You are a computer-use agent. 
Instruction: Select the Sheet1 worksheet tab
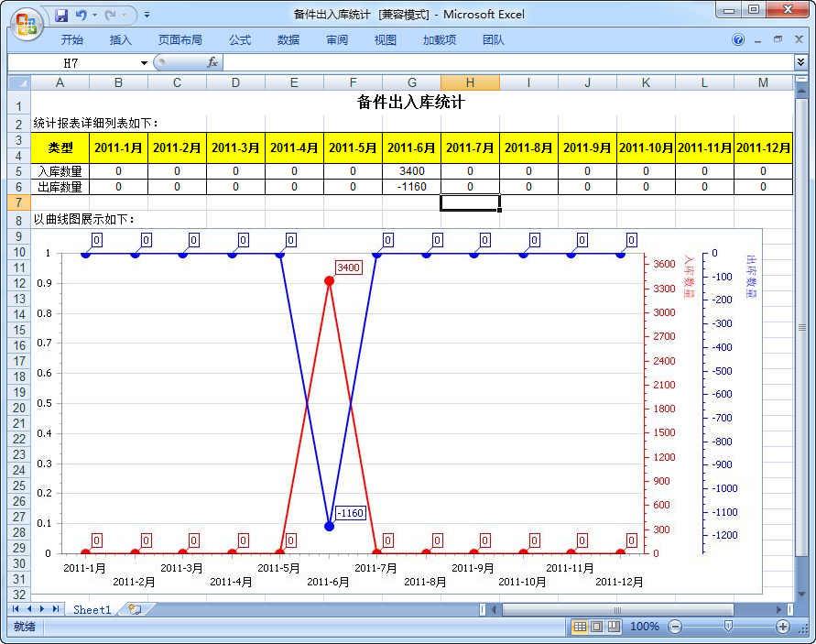tap(92, 609)
